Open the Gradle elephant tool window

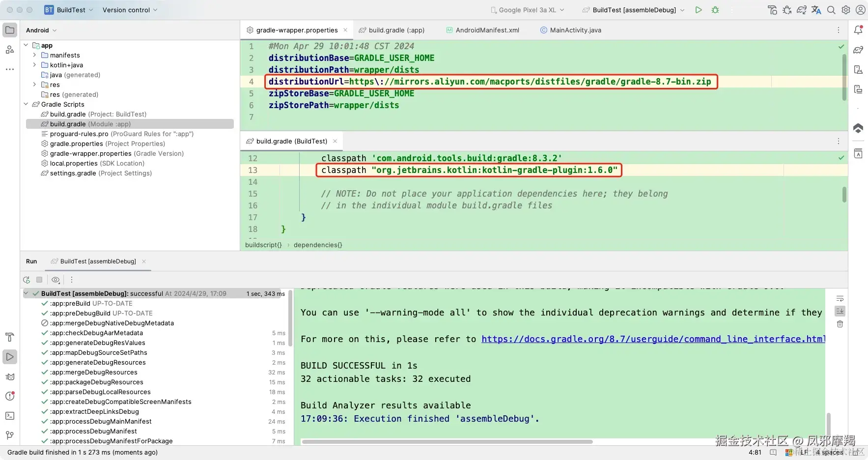tap(858, 50)
